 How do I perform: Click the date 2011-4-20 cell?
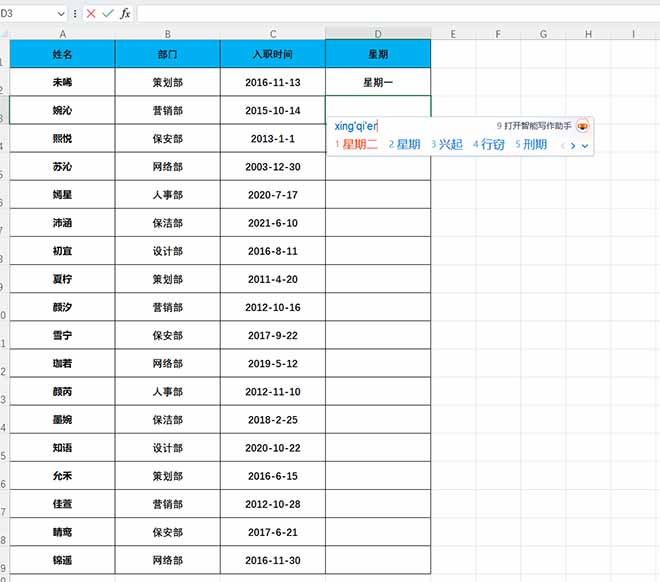pyautogui.click(x=273, y=279)
